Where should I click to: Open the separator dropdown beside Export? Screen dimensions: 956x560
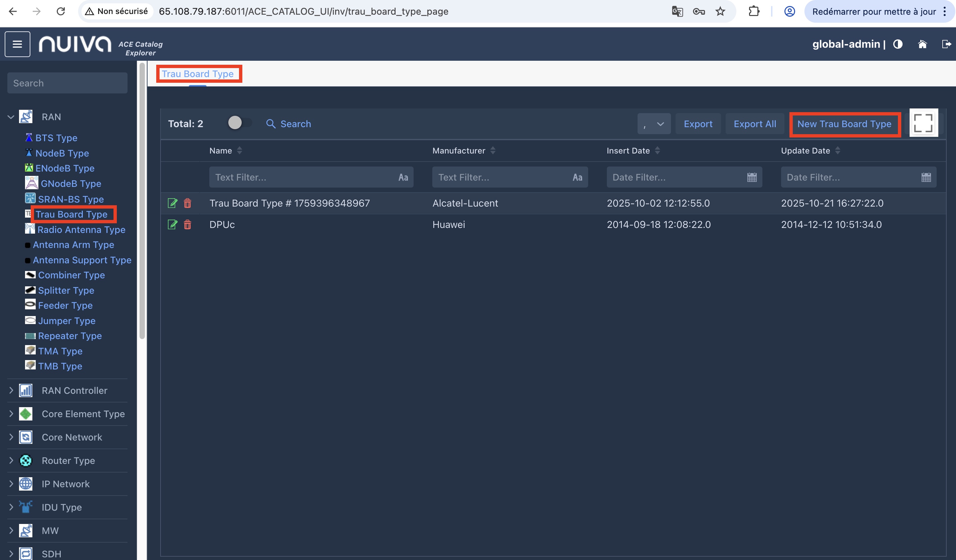[x=654, y=124]
